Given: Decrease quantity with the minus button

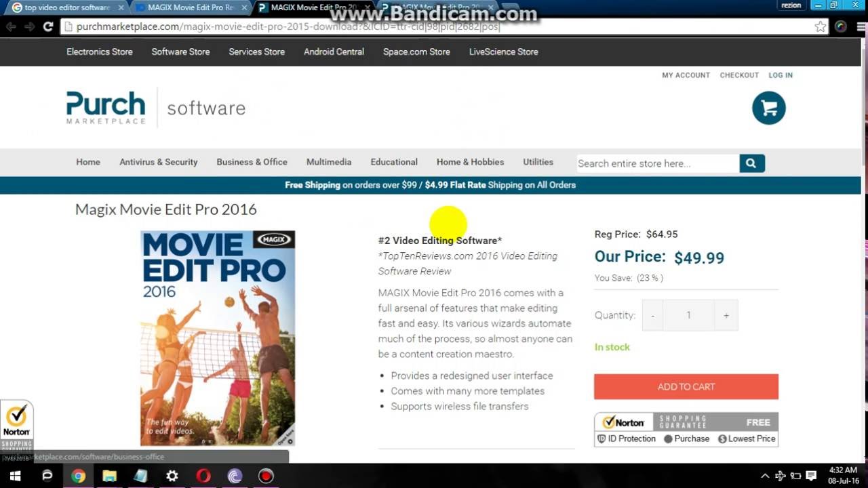Looking at the screenshot, I should click(652, 315).
